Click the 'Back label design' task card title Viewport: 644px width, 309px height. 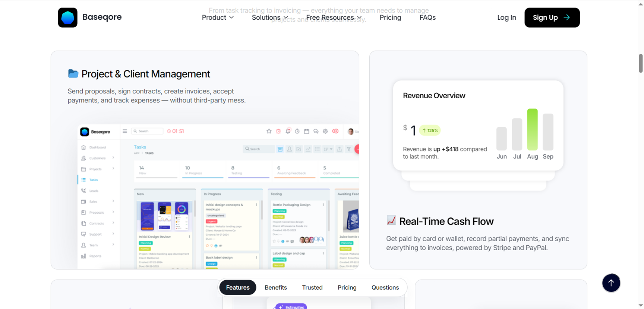(219, 257)
